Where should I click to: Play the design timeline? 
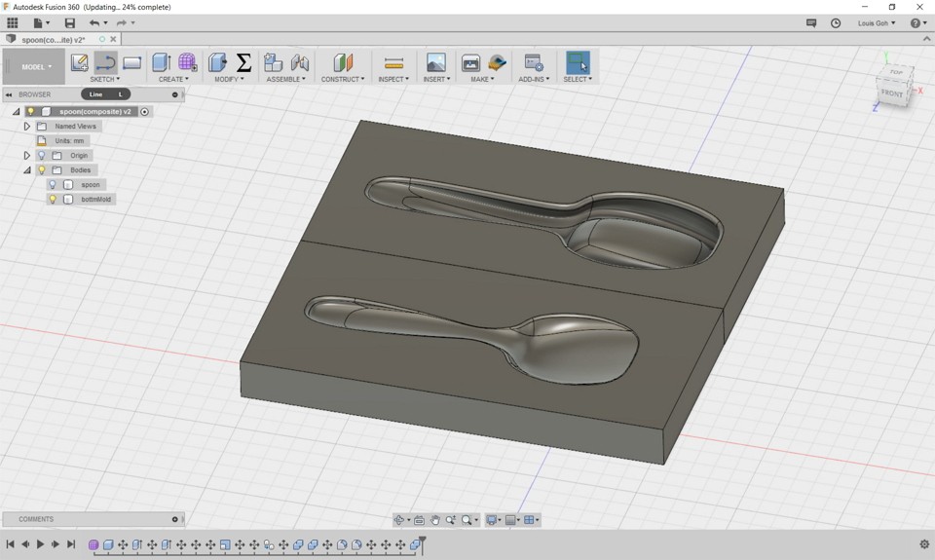[41, 543]
